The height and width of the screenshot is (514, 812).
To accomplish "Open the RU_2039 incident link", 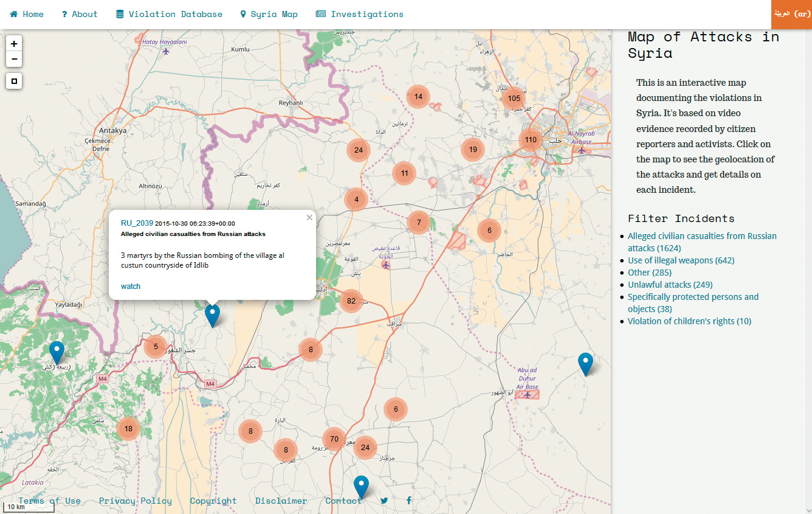I will click(x=137, y=223).
